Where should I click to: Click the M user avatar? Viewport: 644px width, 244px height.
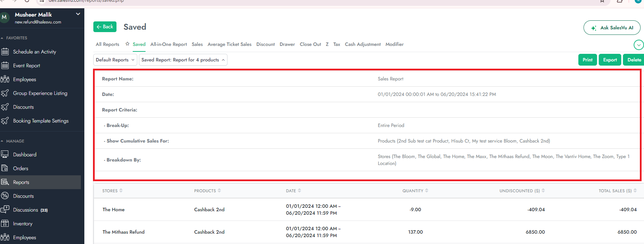tap(4, 17)
